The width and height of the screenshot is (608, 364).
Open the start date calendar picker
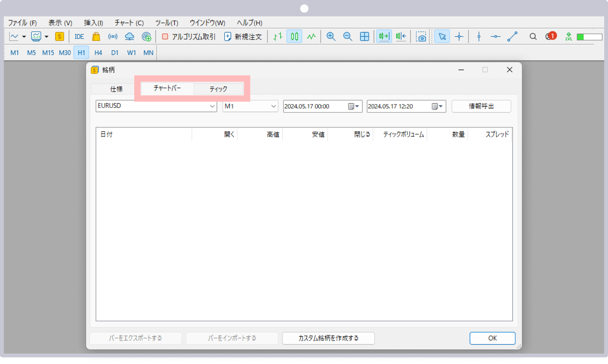coord(353,106)
